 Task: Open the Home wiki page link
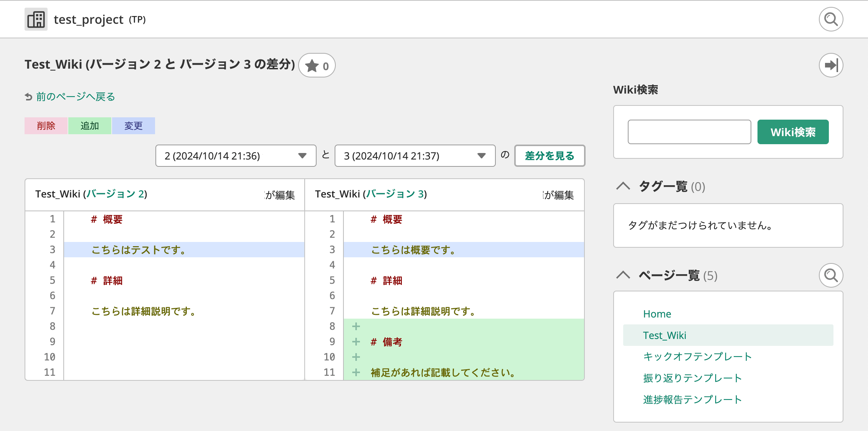click(657, 314)
